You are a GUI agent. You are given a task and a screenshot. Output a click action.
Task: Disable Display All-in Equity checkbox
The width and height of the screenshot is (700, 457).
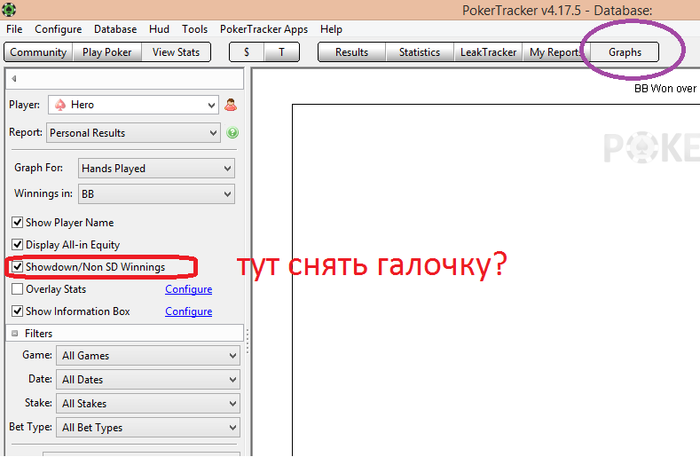click(x=17, y=245)
